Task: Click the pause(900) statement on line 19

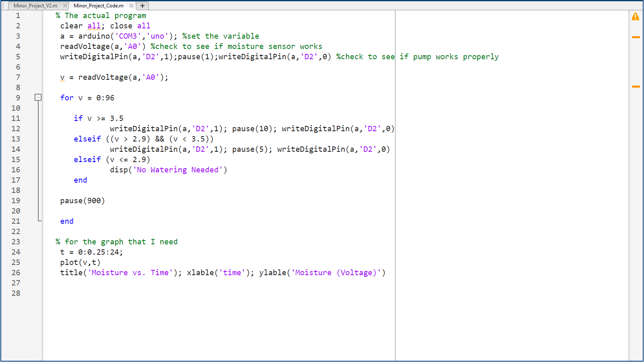Action: tap(82, 200)
